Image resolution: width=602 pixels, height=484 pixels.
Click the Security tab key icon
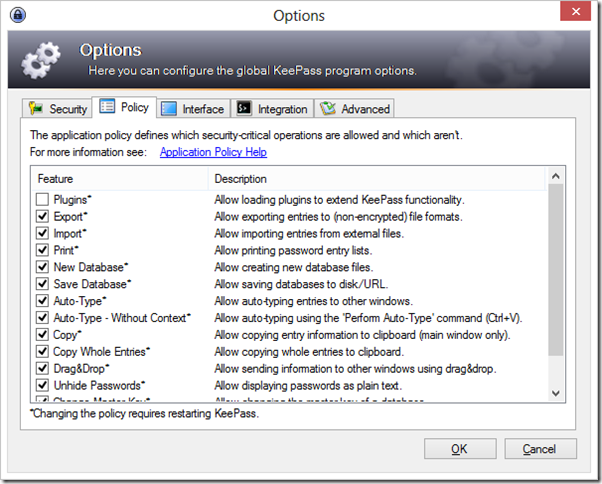(36, 109)
